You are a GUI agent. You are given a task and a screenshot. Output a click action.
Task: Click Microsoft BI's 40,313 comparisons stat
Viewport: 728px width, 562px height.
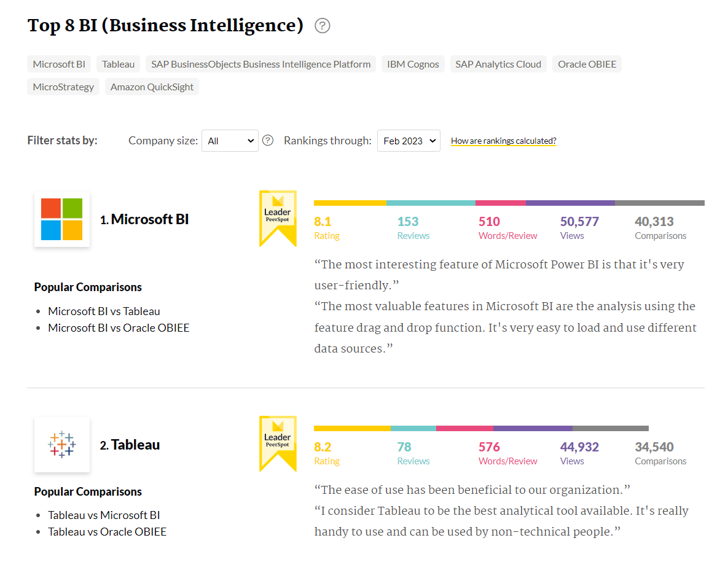(x=654, y=222)
